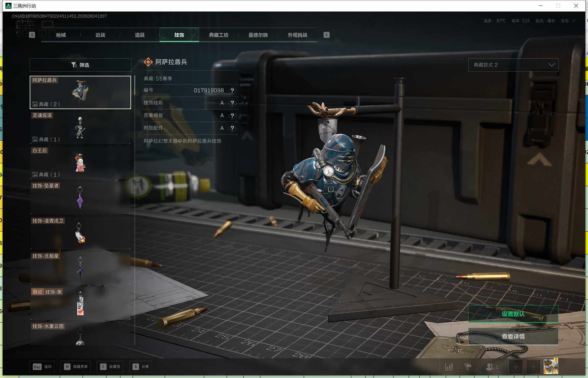Go to the 道具 tab
The height and width of the screenshot is (378, 588).
pyautogui.click(x=140, y=35)
